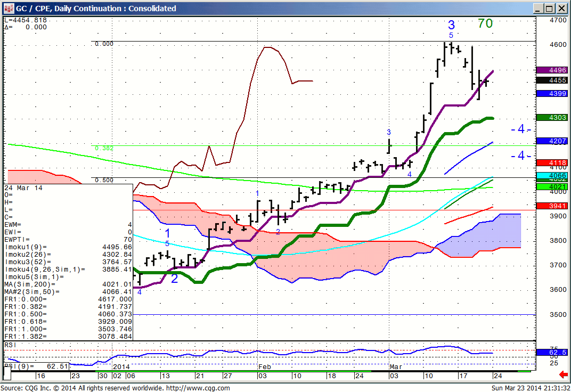Image resolution: width=571 pixels, height=392 pixels.
Task: Click the lower '-4-' wave projection label
Action: (x=521, y=156)
